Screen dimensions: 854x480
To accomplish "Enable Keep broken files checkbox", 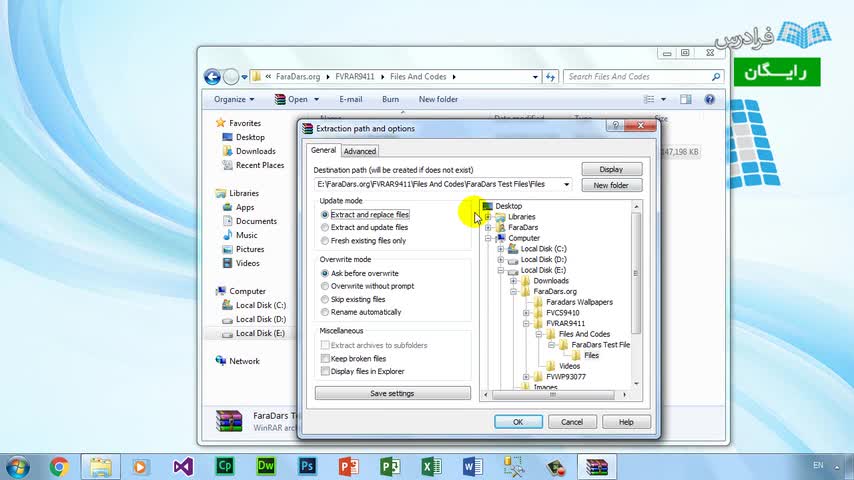I will pos(325,359).
